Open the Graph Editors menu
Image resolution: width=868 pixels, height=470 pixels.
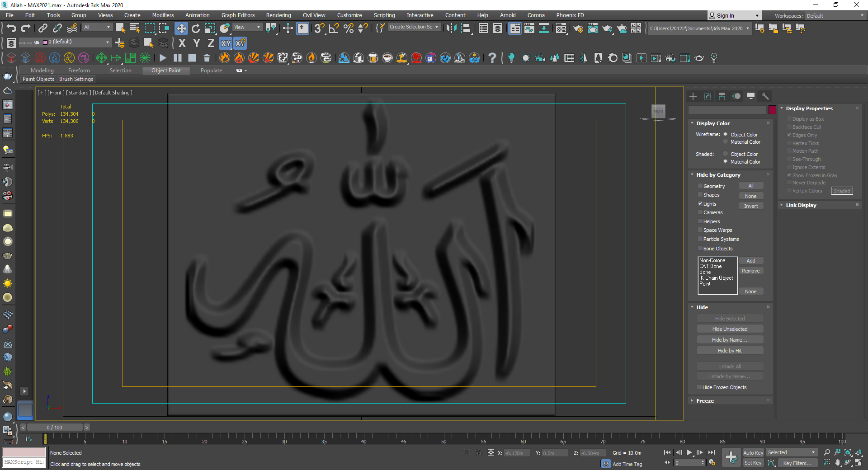pos(238,15)
